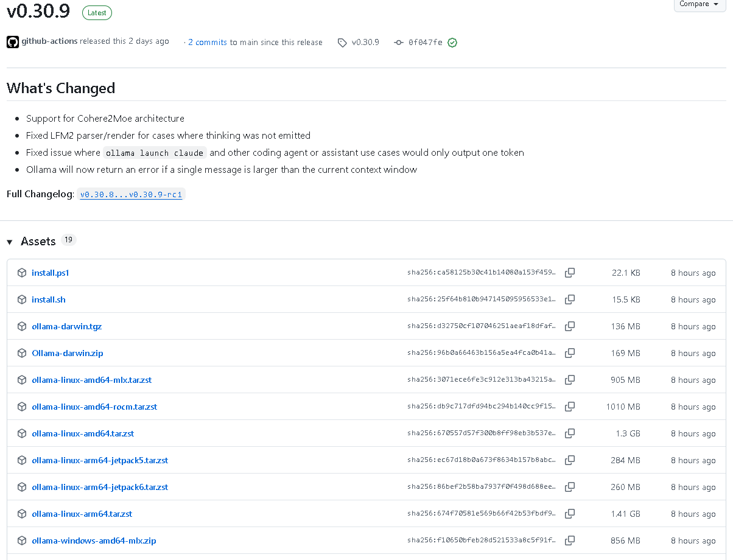
Task: Click "ollama launch claude" code text
Action: [x=155, y=153]
